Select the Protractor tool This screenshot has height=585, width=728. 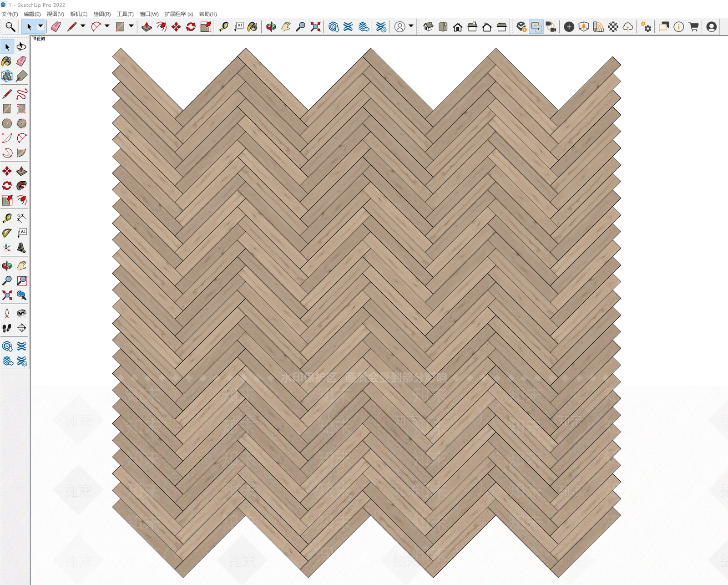click(7, 233)
